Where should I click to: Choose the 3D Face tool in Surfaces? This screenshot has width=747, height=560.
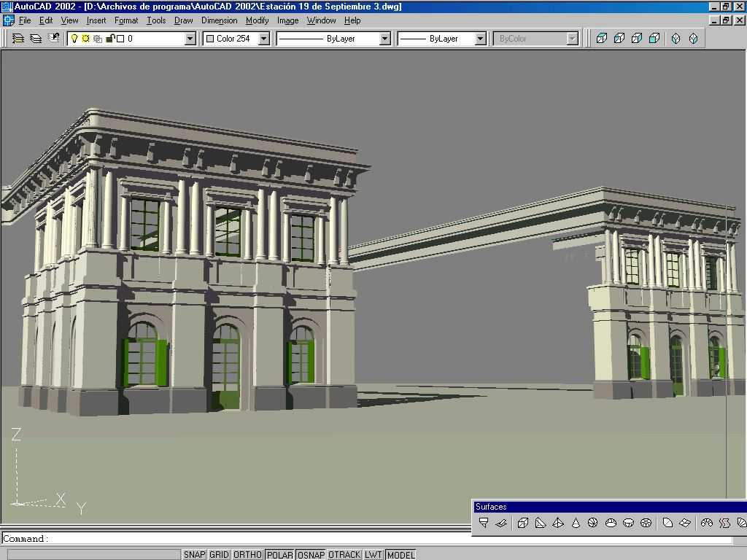click(x=501, y=523)
